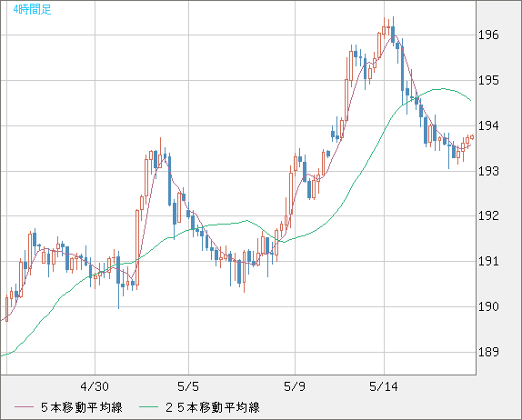Screen dimensions: 522x420
Task: Click the 25本移動平均線 legend label
Action: 213,407
